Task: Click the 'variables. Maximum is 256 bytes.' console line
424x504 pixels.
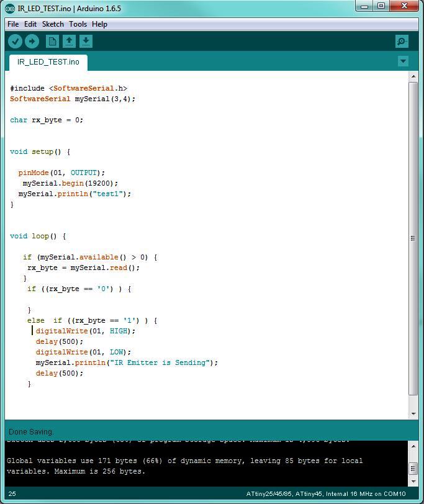Action: tap(76, 472)
